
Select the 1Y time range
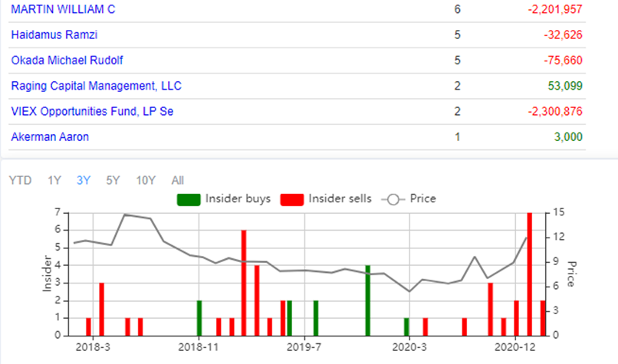(x=54, y=180)
